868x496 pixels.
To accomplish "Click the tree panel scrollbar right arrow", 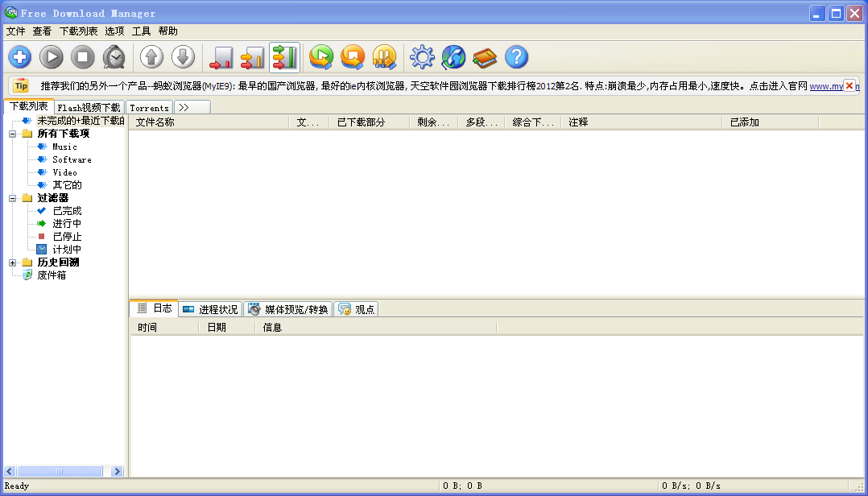I will point(117,471).
